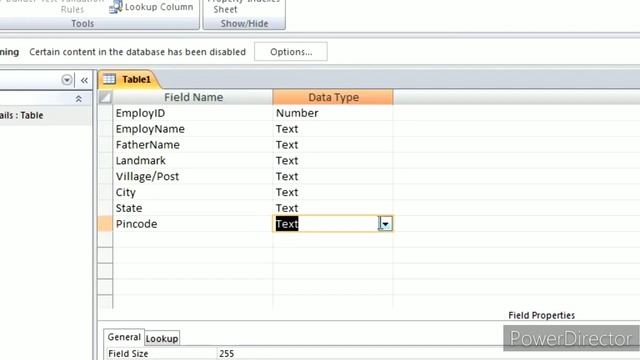Click the Field Size property label
The width and height of the screenshot is (640, 360).
click(128, 353)
